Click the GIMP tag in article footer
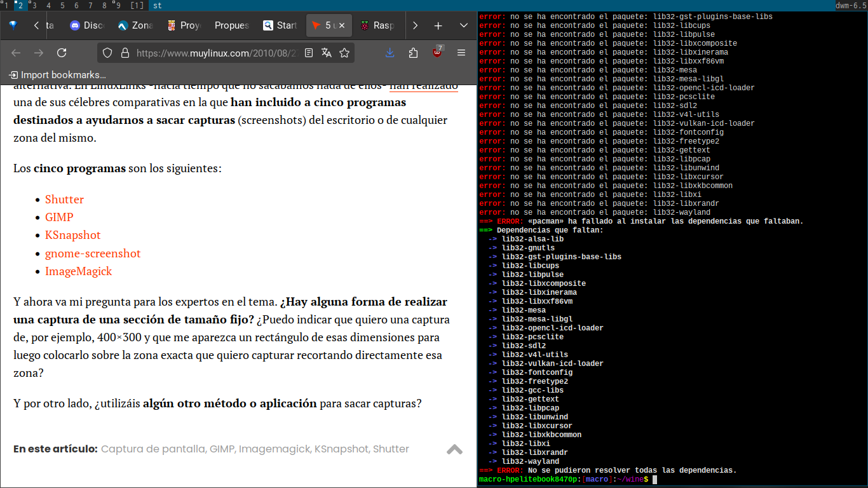 pyautogui.click(x=222, y=449)
